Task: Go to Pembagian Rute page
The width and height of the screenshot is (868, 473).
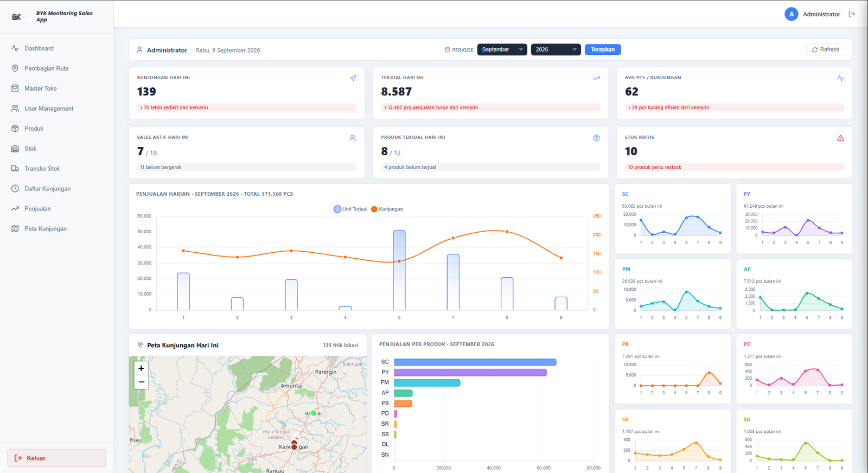Action: 56,68
